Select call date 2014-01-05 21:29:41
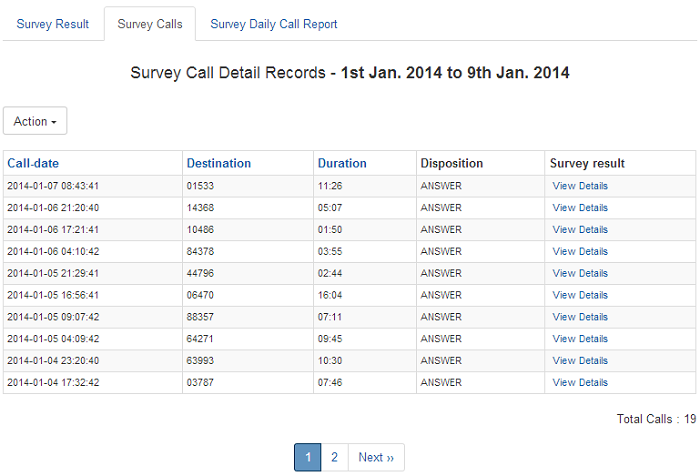The height and width of the screenshot is (476, 700). pos(53,274)
